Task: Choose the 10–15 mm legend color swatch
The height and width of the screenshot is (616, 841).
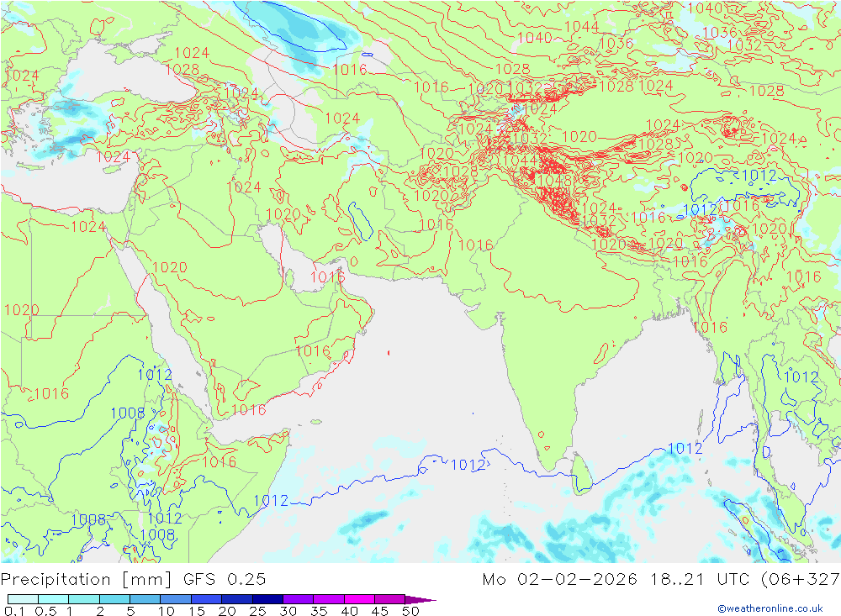Action: pyautogui.click(x=176, y=599)
